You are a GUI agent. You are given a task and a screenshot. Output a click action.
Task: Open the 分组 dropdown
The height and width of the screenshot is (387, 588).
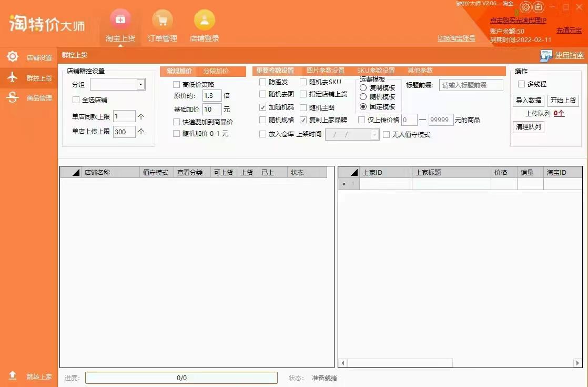pos(140,84)
